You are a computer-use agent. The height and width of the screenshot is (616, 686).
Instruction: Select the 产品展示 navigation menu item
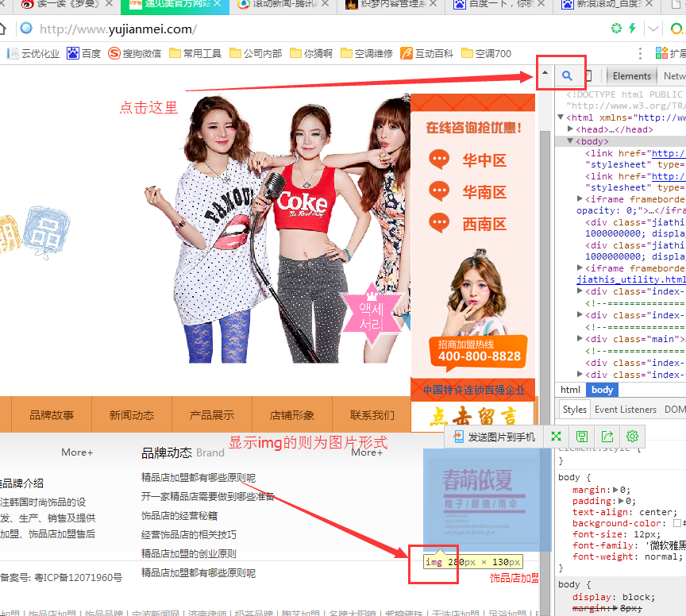(x=212, y=415)
